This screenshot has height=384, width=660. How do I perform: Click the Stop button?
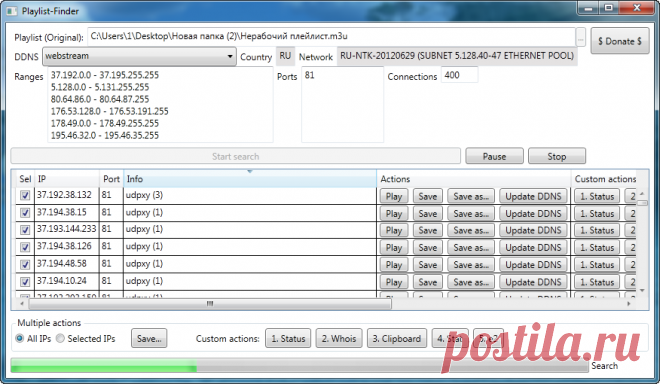pos(556,156)
